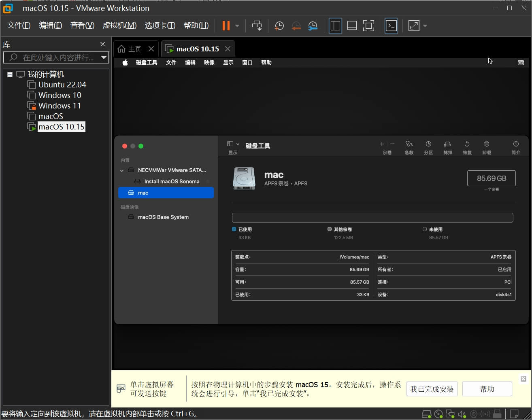
Task: Close the macOS 10.15 tab
Action: [228, 49]
